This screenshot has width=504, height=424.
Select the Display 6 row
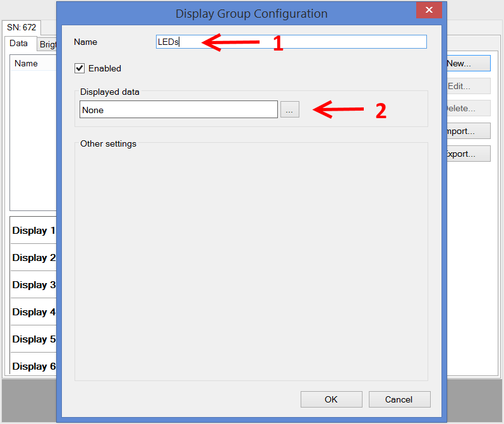[x=33, y=366]
